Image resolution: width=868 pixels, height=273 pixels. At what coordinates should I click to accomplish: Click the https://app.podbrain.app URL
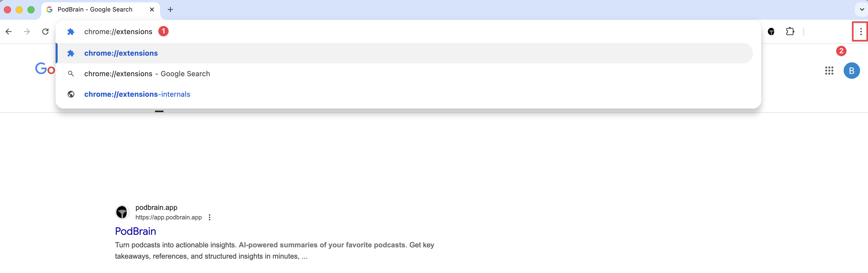169,217
